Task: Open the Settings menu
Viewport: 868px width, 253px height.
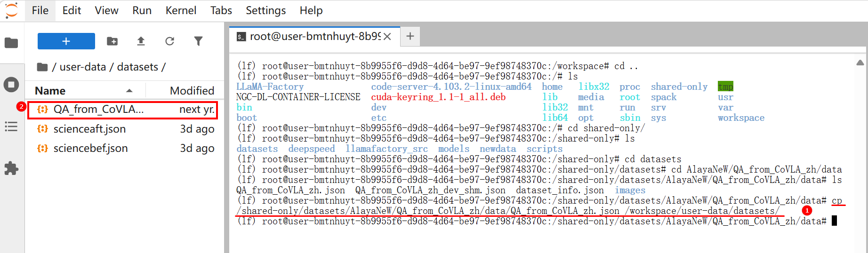Action: 265,10
